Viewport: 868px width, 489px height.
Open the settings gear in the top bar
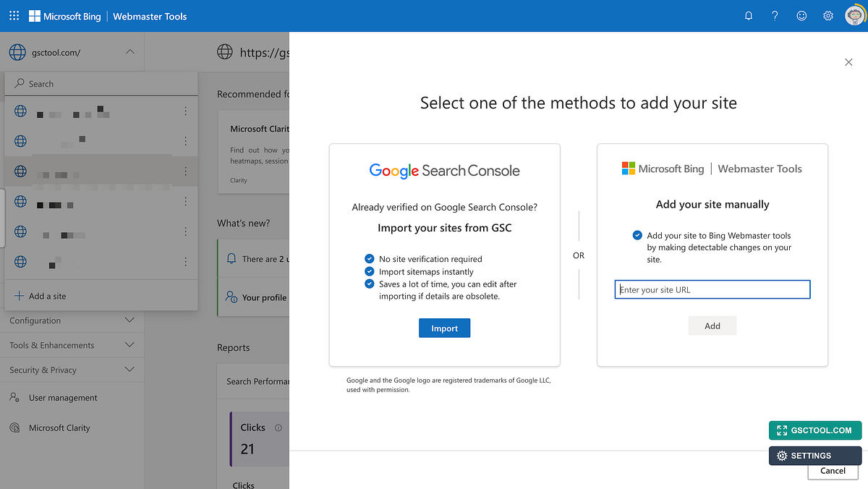[827, 15]
